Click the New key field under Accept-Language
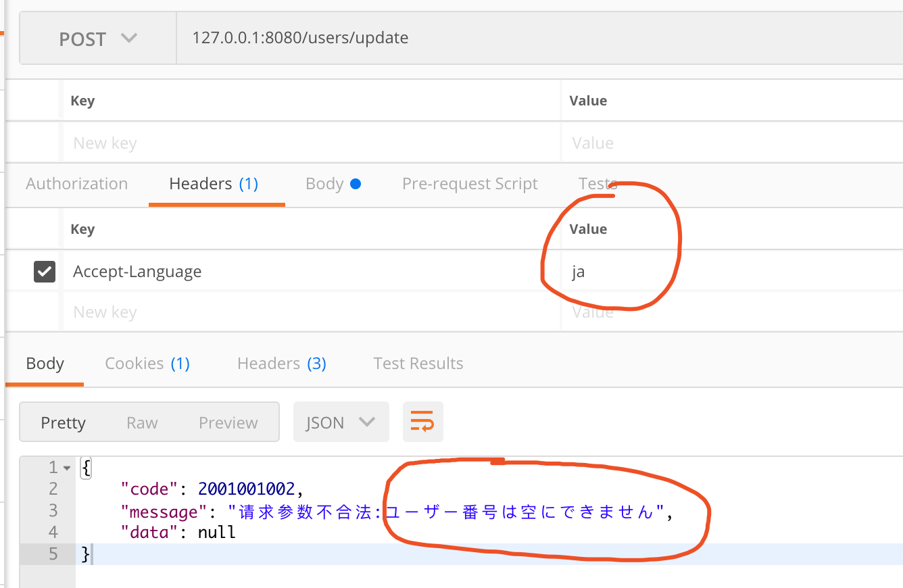Screen dimensions: 903x588 click(270, 312)
